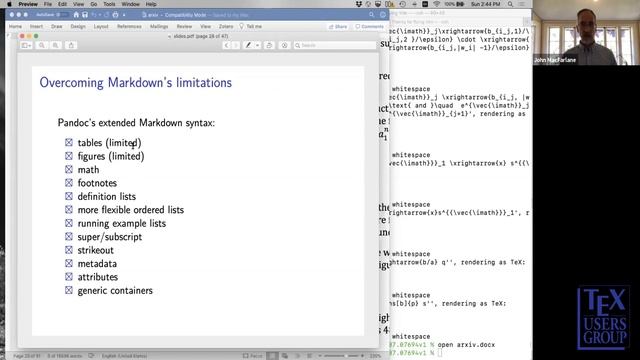
Task: Open the Apple menu
Action: tap(9, 4)
